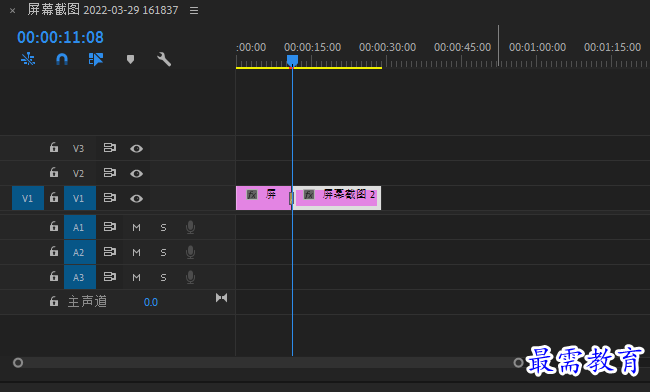Hide track V3 output with eye icon
The image size is (650, 392).
click(136, 148)
